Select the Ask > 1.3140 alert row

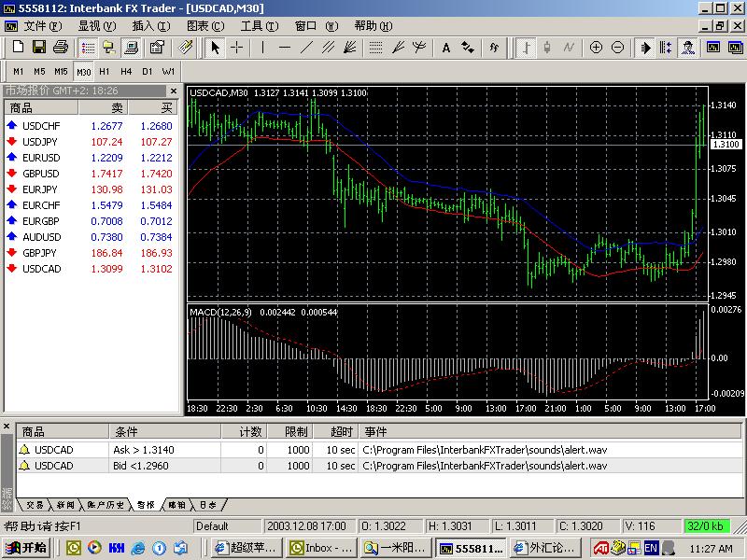379,450
